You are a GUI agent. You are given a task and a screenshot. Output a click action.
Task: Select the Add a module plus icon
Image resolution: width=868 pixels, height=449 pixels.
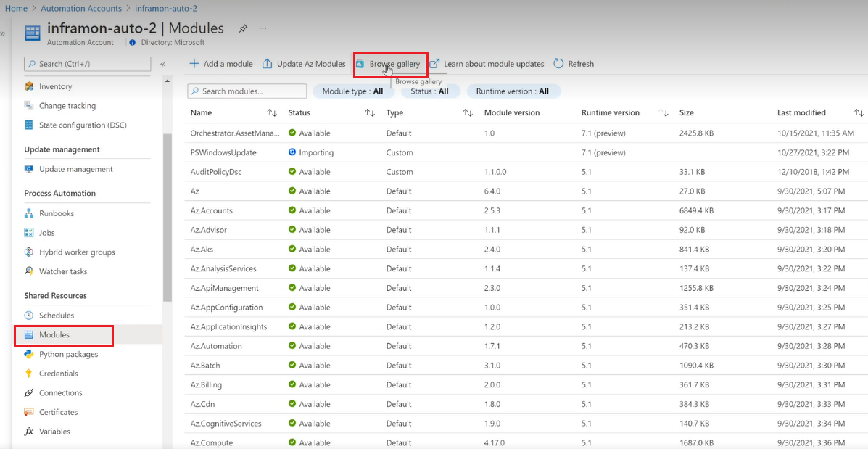tap(193, 63)
